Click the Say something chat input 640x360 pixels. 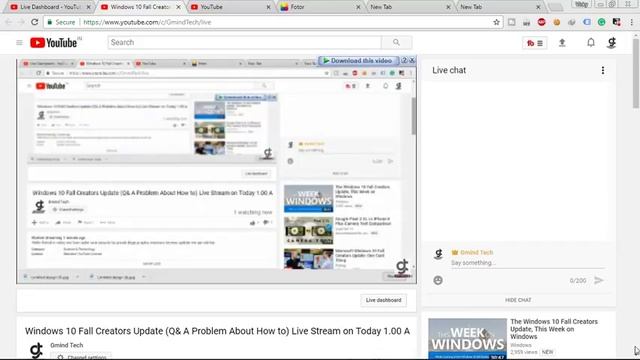[527, 263]
